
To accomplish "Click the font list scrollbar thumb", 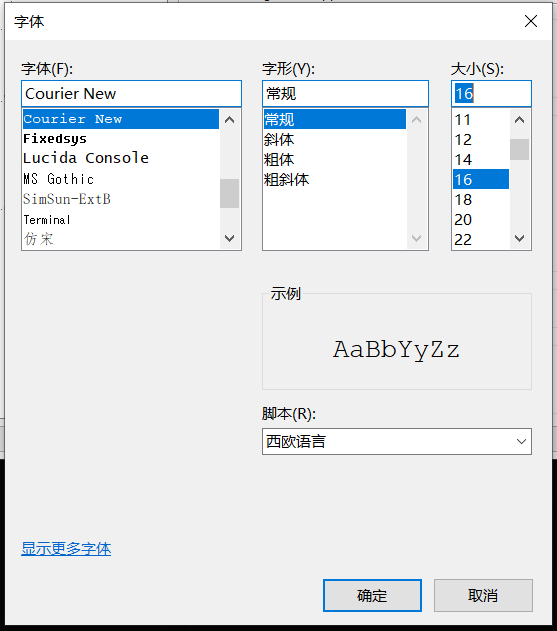I will click(229, 194).
